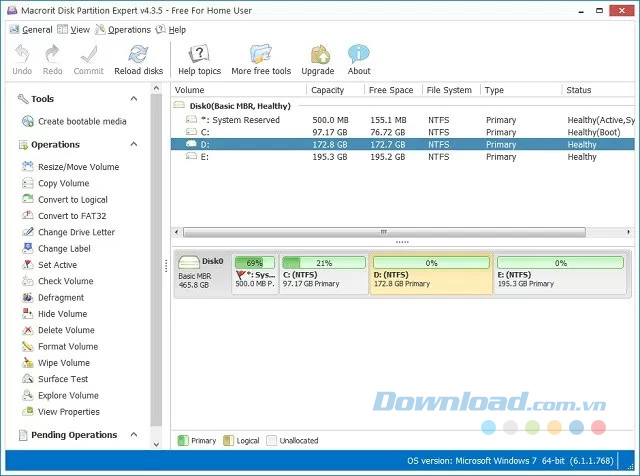Click Create bootable media icon

coord(28,121)
